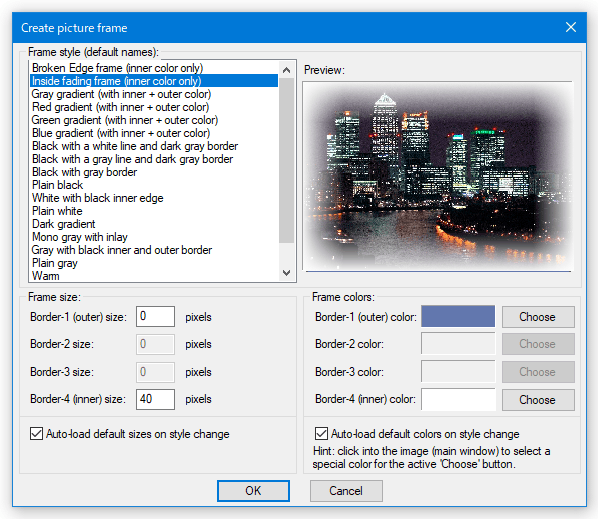Toggle Auto-load default sizes on style change
Viewport: 598px width, 519px height.
click(x=37, y=434)
